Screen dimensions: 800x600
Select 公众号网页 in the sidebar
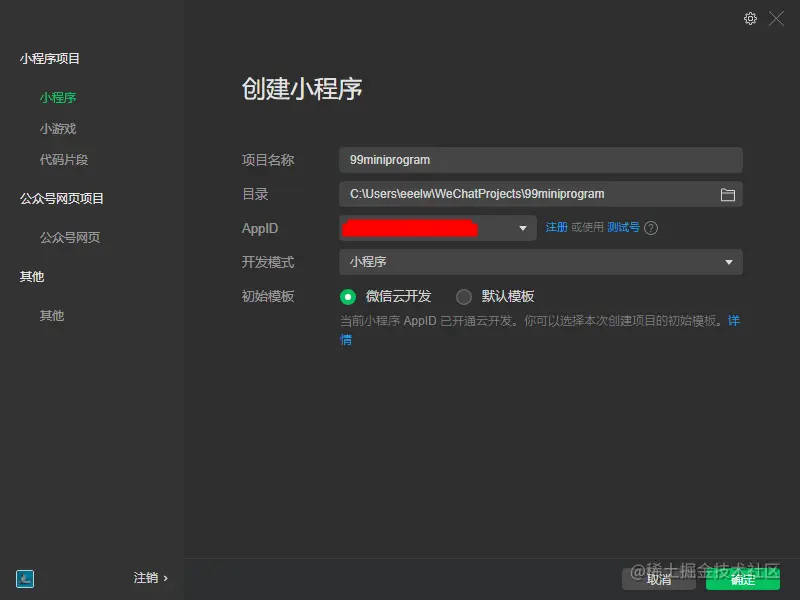(70, 237)
